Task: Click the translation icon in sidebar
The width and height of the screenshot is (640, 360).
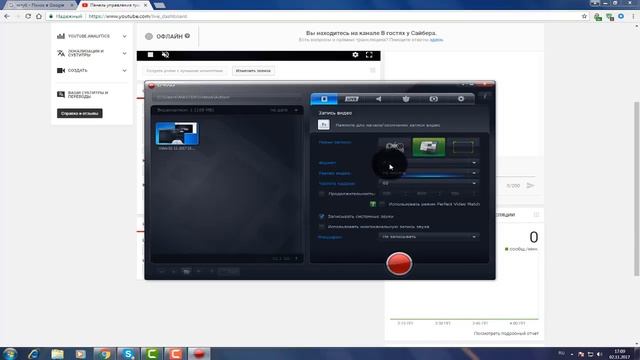Action: coord(61,53)
